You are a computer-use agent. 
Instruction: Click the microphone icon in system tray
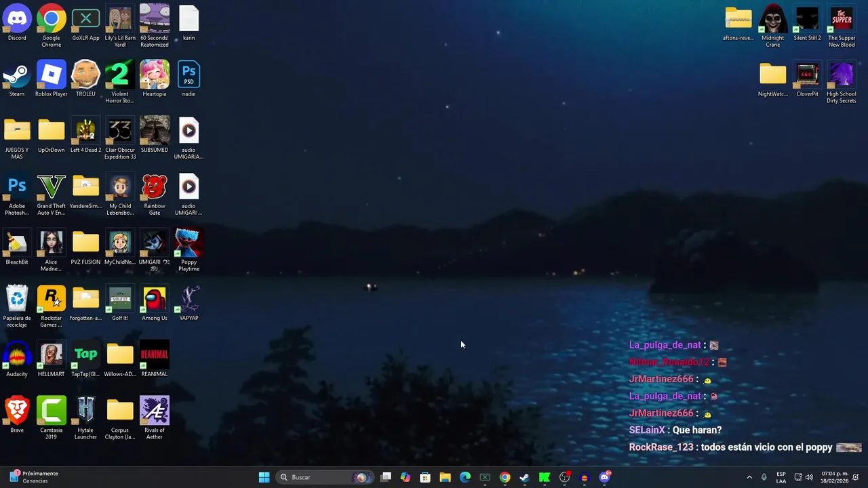pyautogui.click(x=764, y=477)
